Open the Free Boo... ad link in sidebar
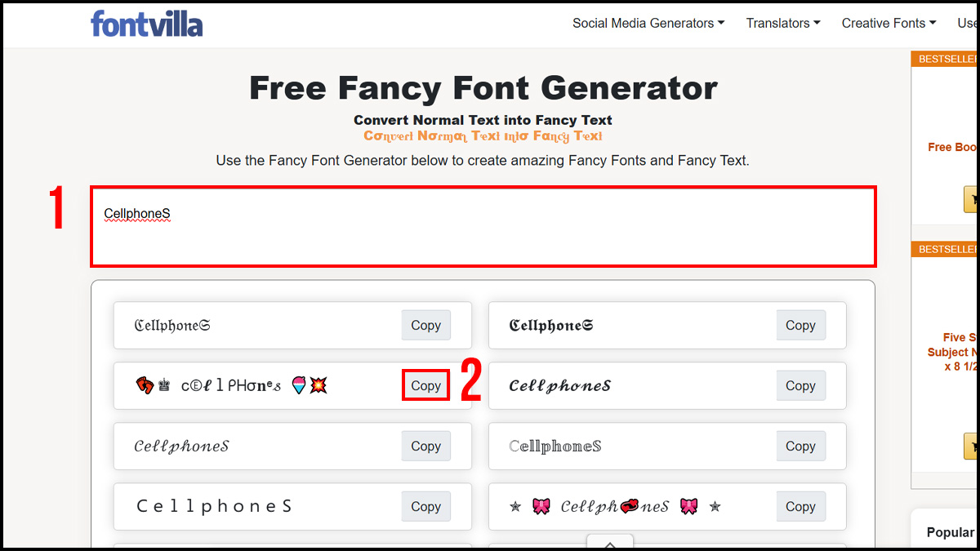The height and width of the screenshot is (551, 980). (x=952, y=147)
